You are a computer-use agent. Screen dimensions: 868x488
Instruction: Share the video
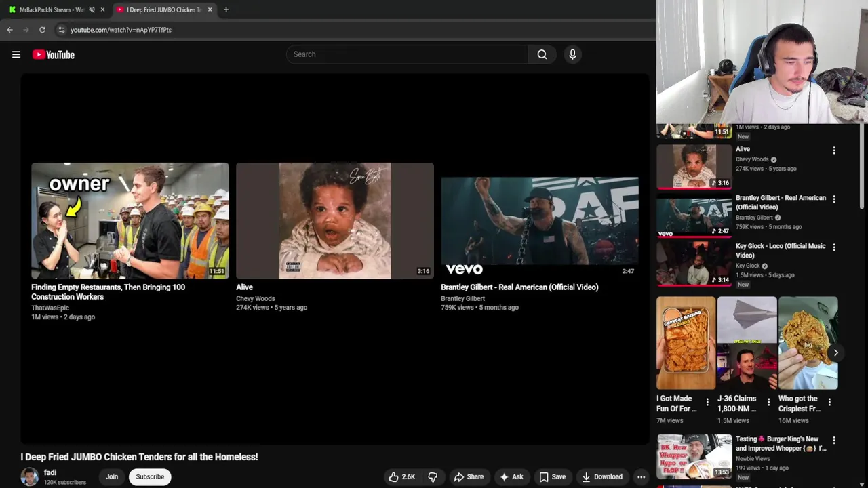(469, 477)
